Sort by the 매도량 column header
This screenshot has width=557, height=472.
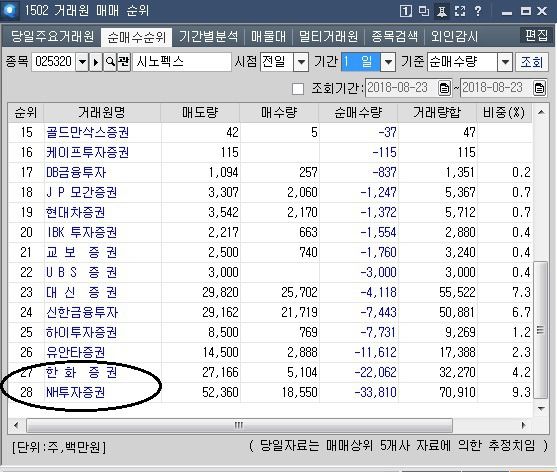pos(200,113)
